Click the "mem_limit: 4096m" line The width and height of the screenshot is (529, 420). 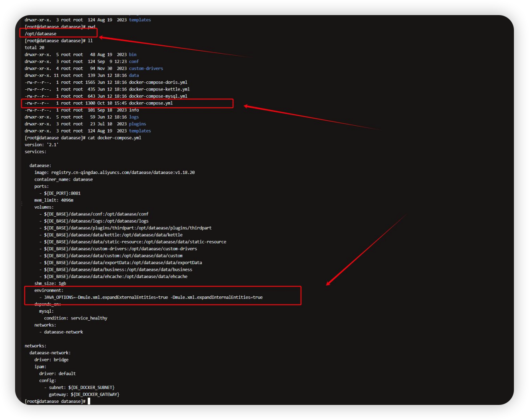(x=54, y=200)
